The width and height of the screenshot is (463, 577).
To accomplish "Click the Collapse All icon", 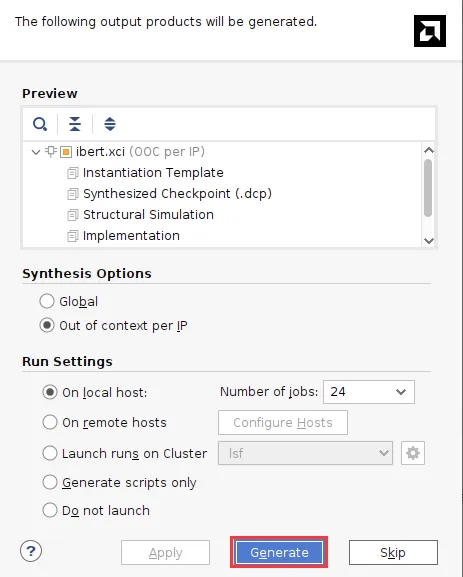I will pos(75,124).
